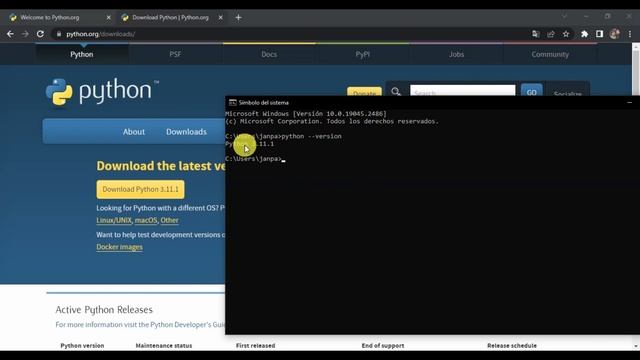Screen dimensions: 640x360
Task: Click the GO search button
Action: tap(531, 91)
